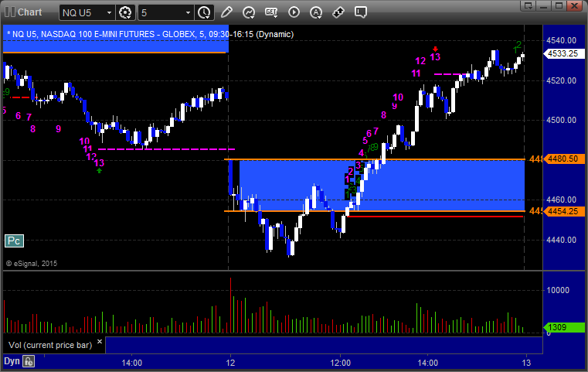Open the symbol settings gear menu
Viewport: 588px width, 372px height.
click(x=125, y=12)
